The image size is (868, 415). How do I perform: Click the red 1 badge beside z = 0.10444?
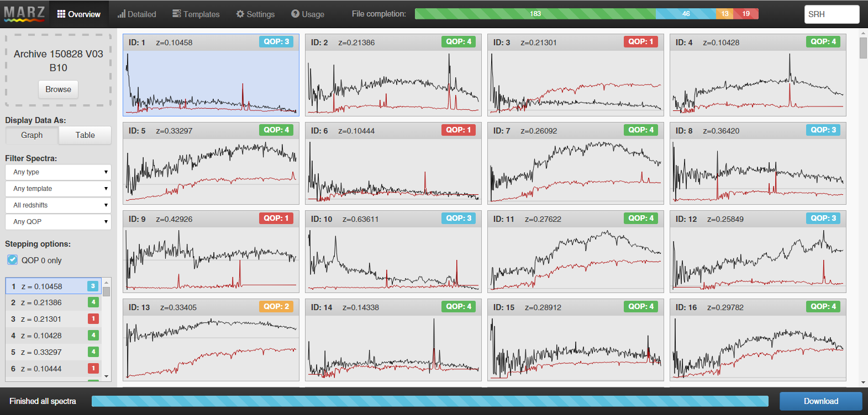[93, 369]
